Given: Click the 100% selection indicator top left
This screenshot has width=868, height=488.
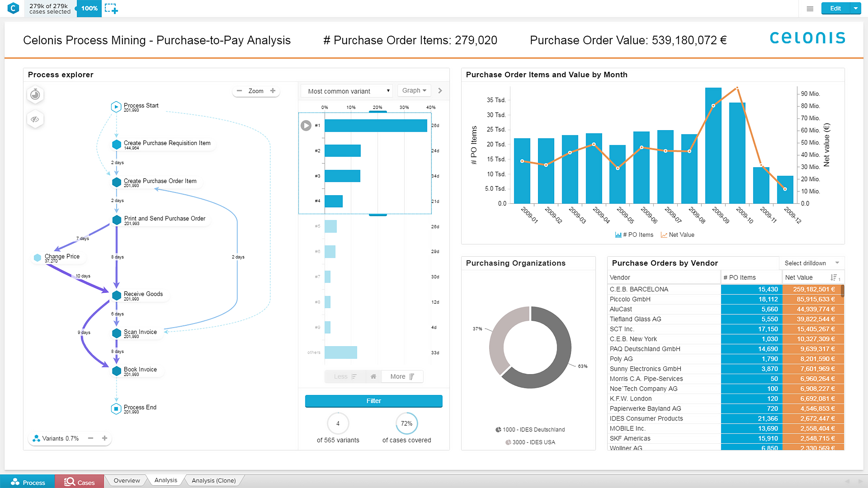Looking at the screenshot, I should pos(88,8).
